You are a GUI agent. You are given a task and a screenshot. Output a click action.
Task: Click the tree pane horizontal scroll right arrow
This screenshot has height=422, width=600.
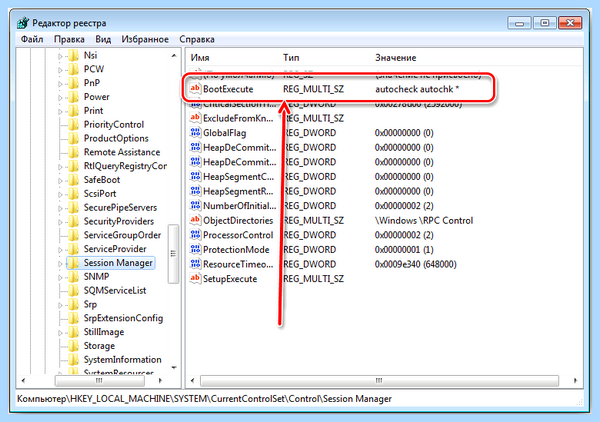pos(160,381)
